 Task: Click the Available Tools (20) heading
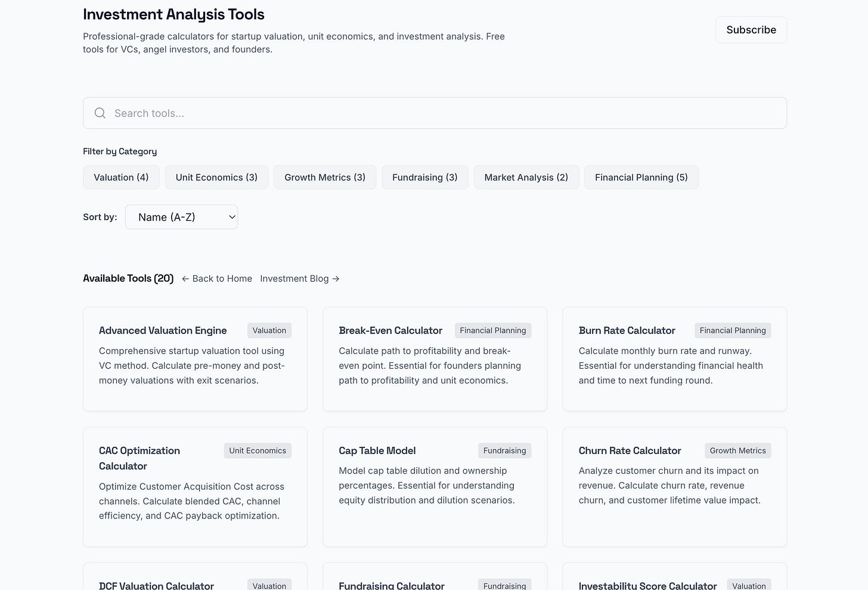(x=128, y=279)
